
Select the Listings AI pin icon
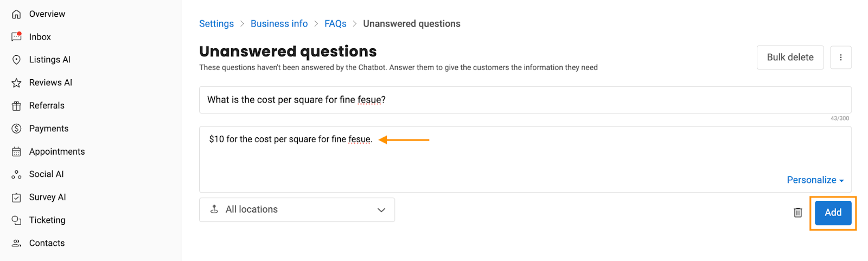tap(17, 60)
